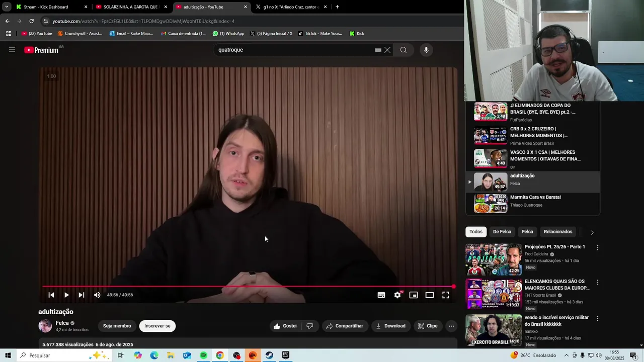This screenshot has height=362, width=644.
Task: Open Windows Start menu
Action: coord(8,355)
